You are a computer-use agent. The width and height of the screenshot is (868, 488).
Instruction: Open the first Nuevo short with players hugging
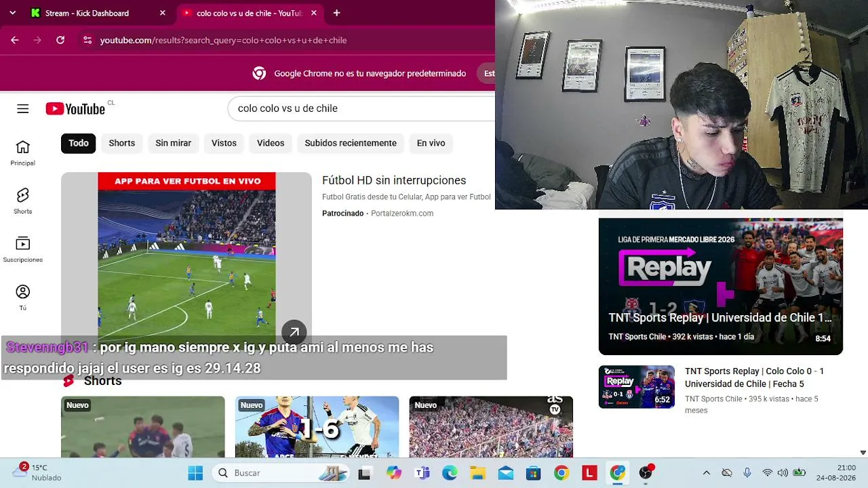(143, 427)
